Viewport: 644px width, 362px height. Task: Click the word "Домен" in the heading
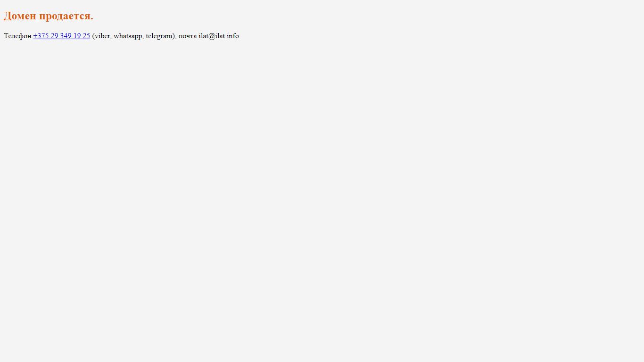point(20,16)
